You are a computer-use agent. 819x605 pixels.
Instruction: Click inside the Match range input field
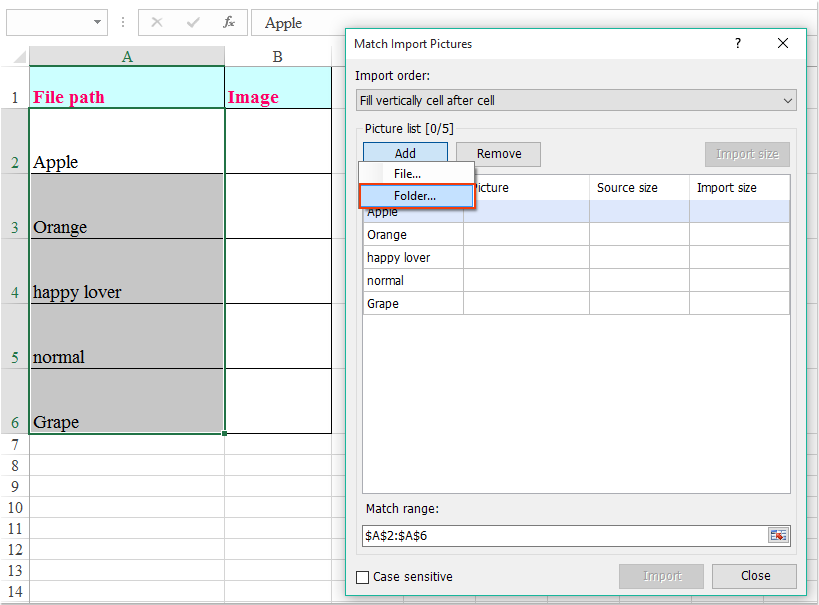click(x=560, y=535)
